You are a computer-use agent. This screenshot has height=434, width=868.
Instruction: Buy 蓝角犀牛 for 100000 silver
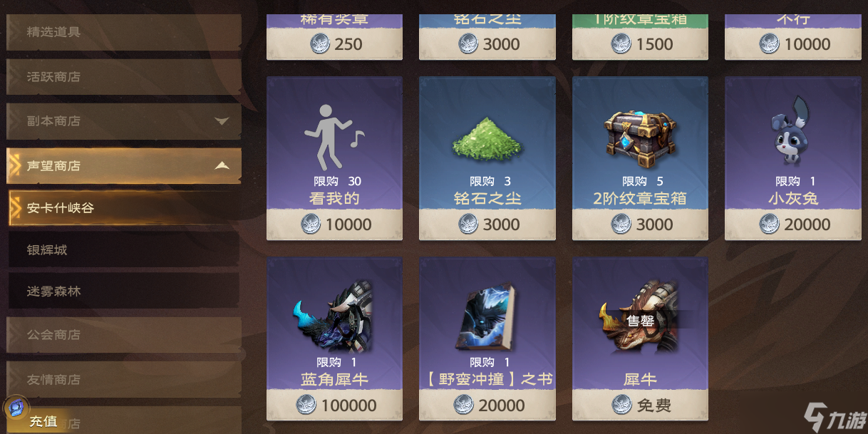334,405
